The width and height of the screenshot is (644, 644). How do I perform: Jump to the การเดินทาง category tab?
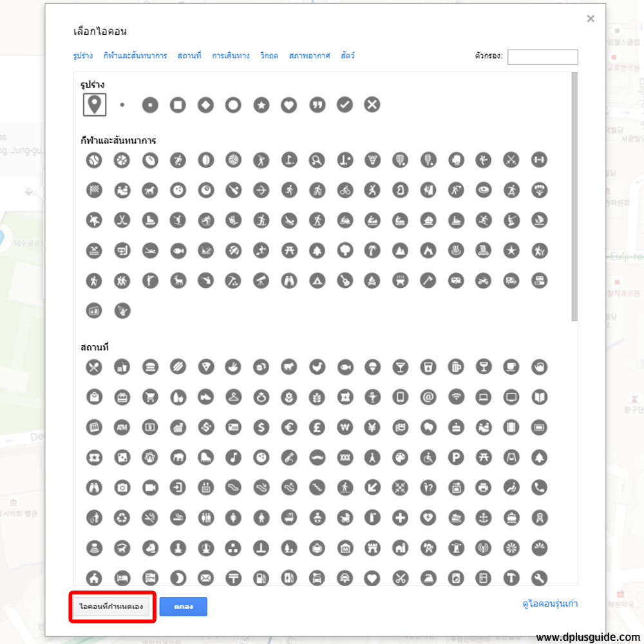point(231,56)
